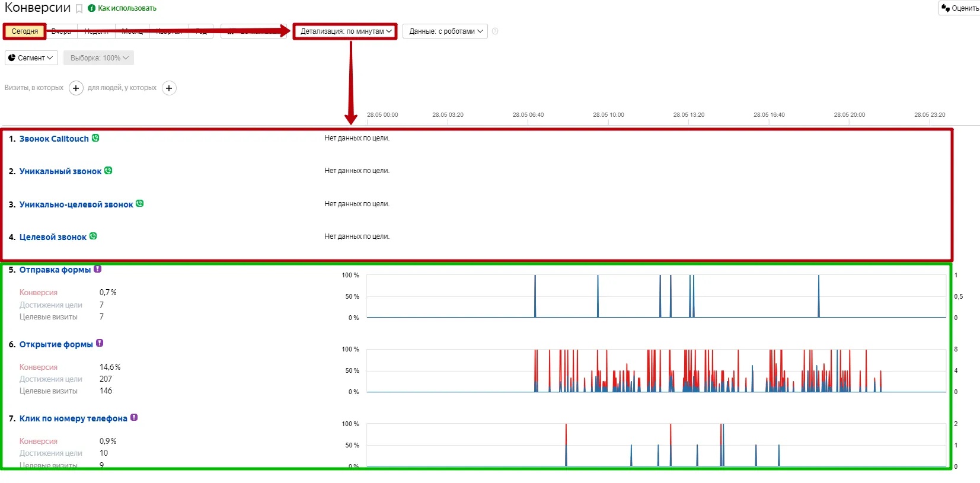
Task: Click the call icon beside Звонок Calltouch
Action: point(95,138)
